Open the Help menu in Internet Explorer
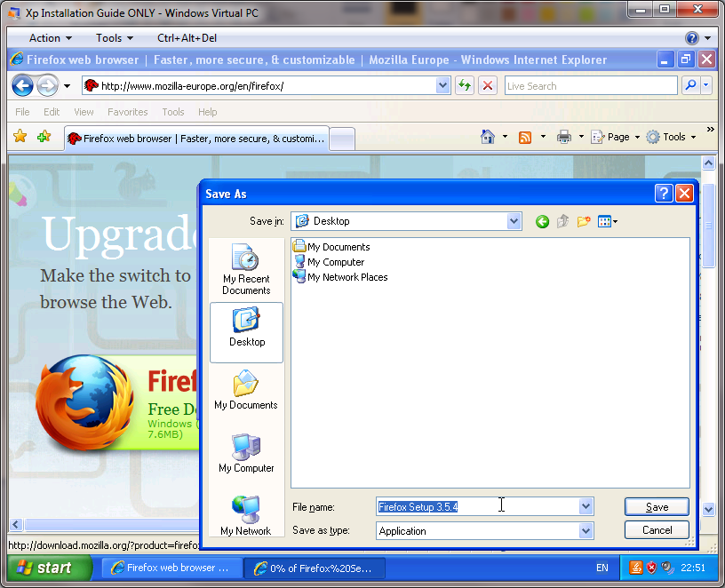 pos(208,112)
